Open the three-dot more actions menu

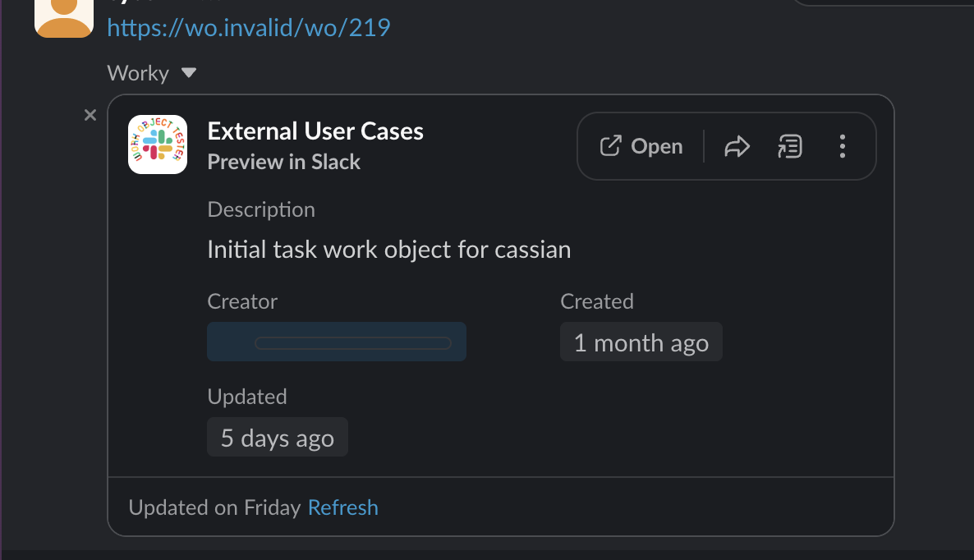pos(842,147)
